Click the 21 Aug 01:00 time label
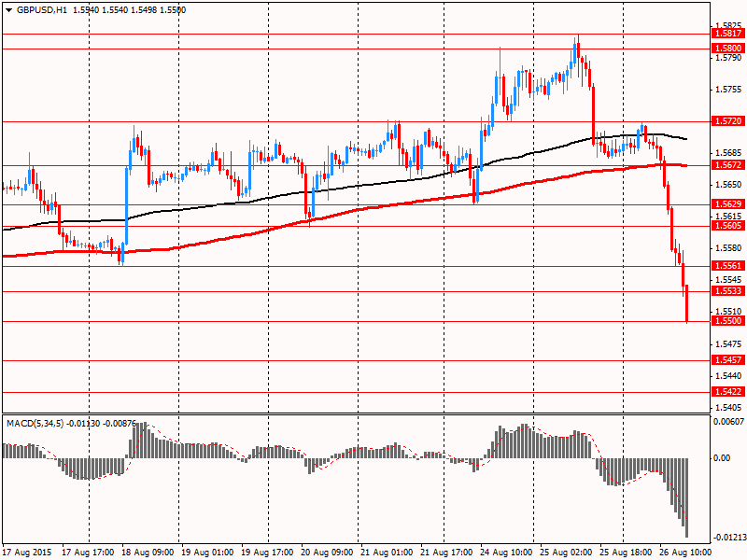This screenshot has width=747, height=560. click(x=387, y=553)
